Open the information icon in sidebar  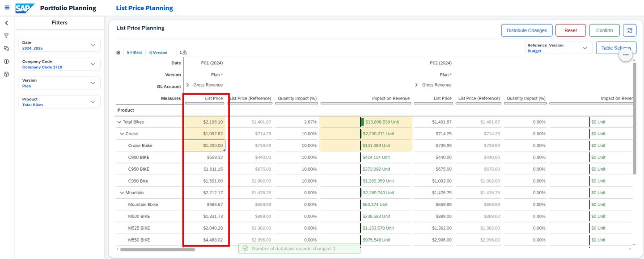7,61
